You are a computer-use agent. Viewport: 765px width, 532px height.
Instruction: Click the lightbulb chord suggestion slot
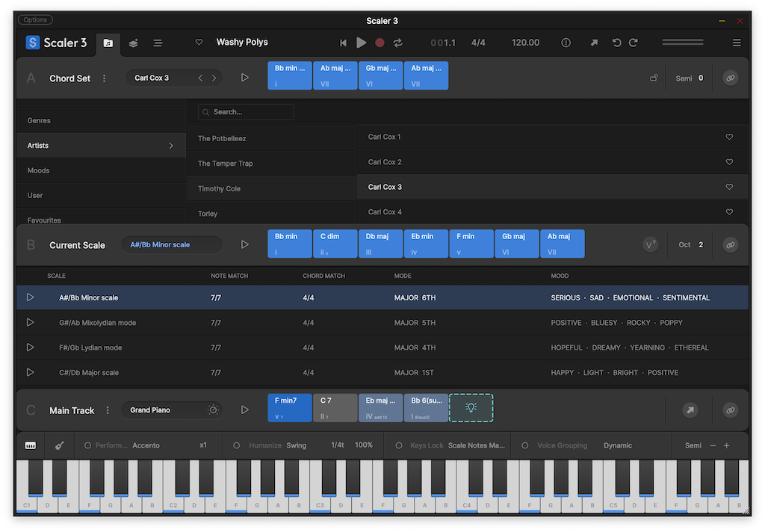pyautogui.click(x=471, y=408)
